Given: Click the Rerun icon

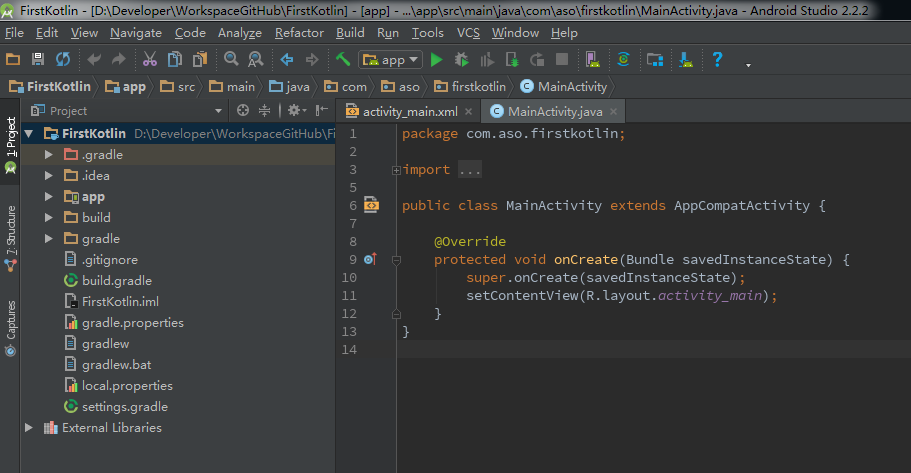Looking at the screenshot, I should tap(537, 59).
